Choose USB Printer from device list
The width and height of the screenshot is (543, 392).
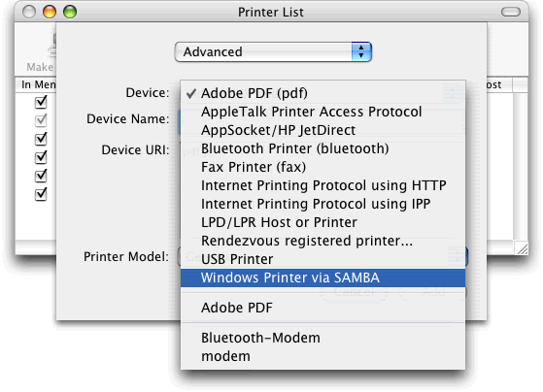point(322,259)
